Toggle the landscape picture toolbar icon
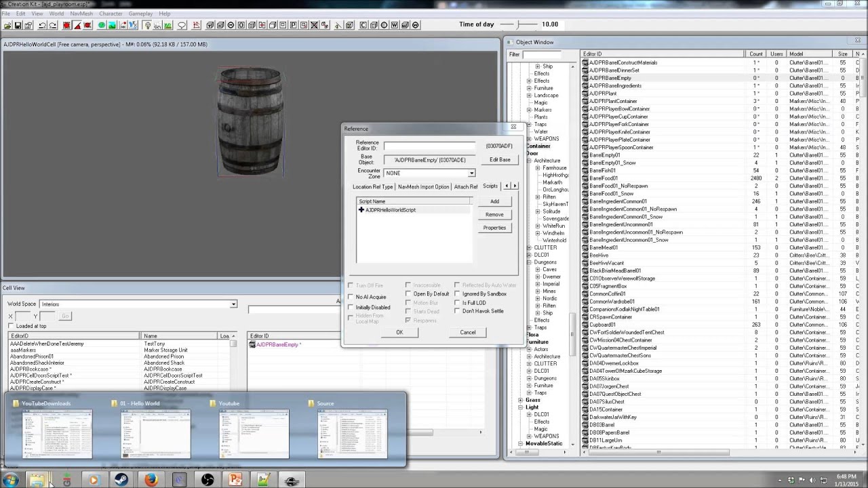The width and height of the screenshot is (868, 488). (113, 25)
